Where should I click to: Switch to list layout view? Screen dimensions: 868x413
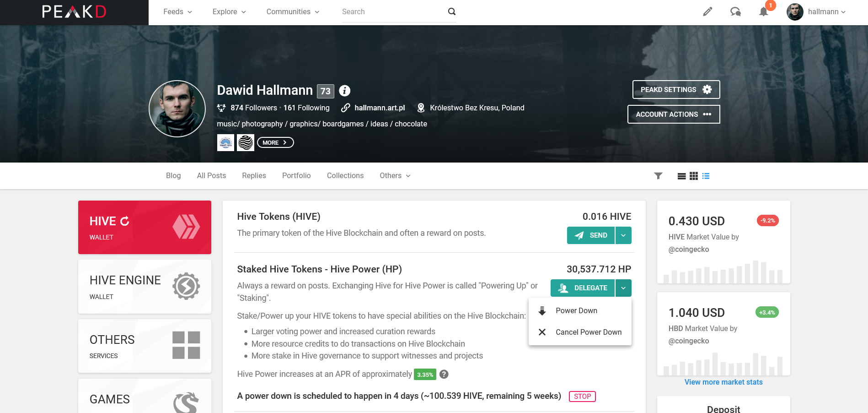681,176
